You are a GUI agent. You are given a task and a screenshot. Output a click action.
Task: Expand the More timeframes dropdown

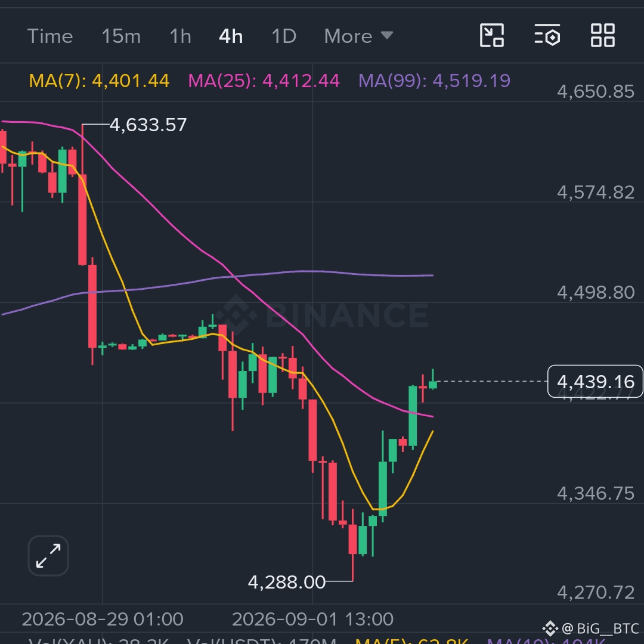358,36
